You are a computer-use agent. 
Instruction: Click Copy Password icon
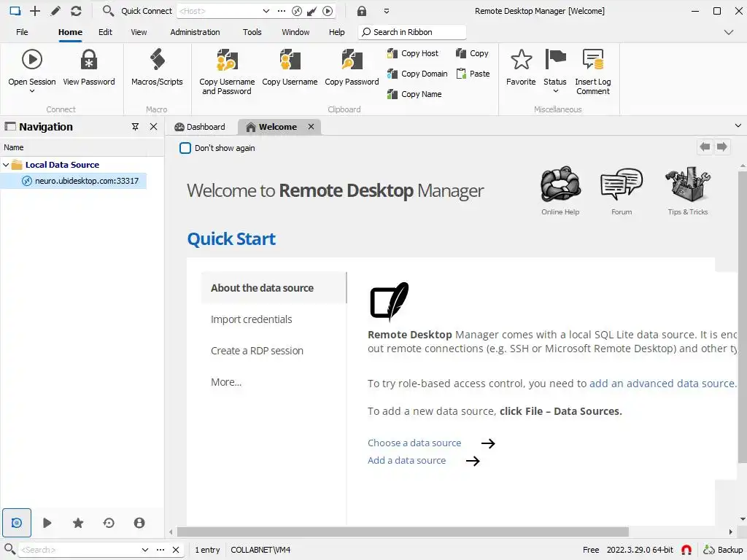(x=352, y=60)
